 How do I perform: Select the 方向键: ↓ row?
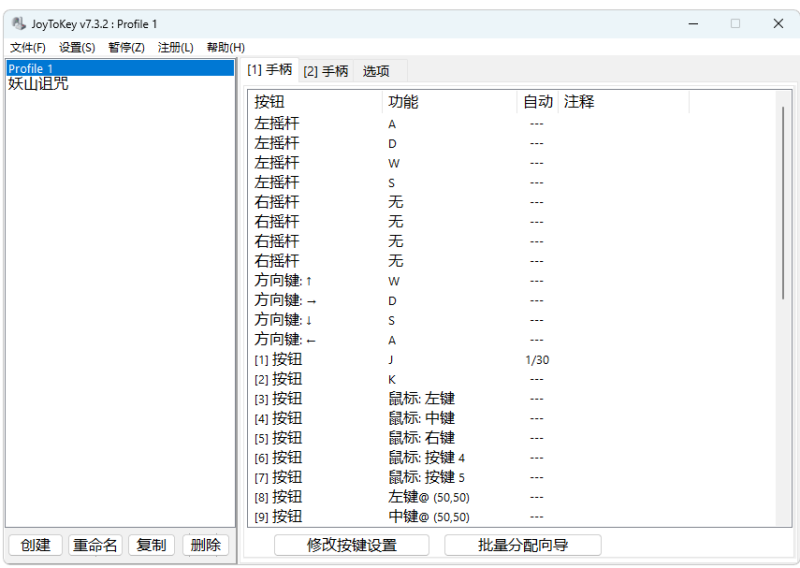[x=512, y=320]
